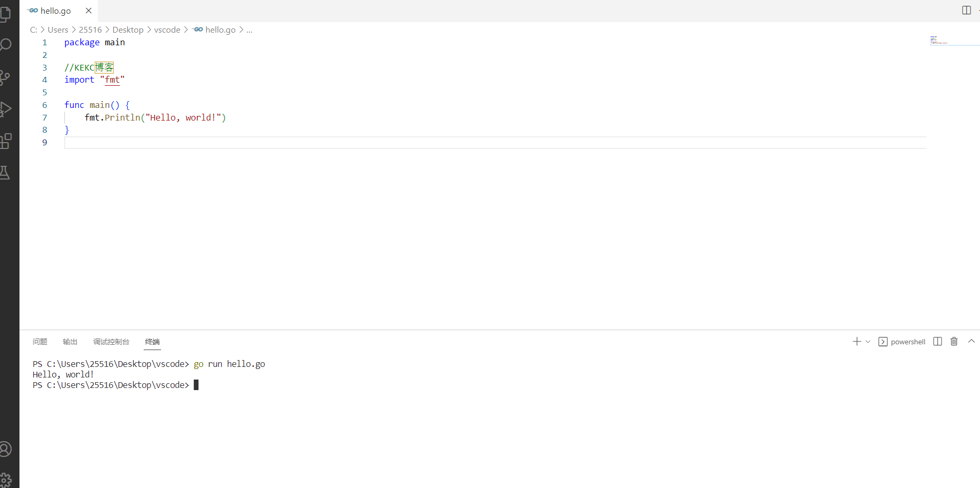Open the Manage gear settings
980x488 pixels.
[x=5, y=480]
